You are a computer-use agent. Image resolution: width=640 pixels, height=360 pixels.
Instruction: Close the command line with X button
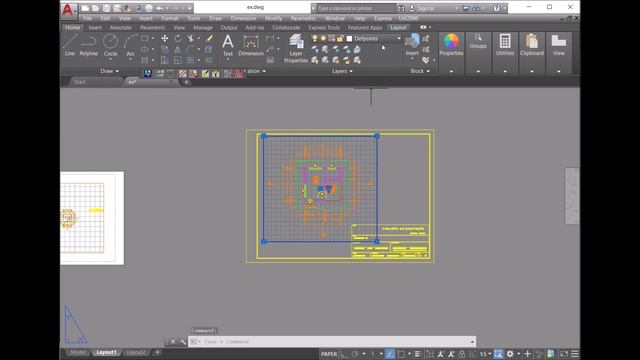(x=173, y=342)
